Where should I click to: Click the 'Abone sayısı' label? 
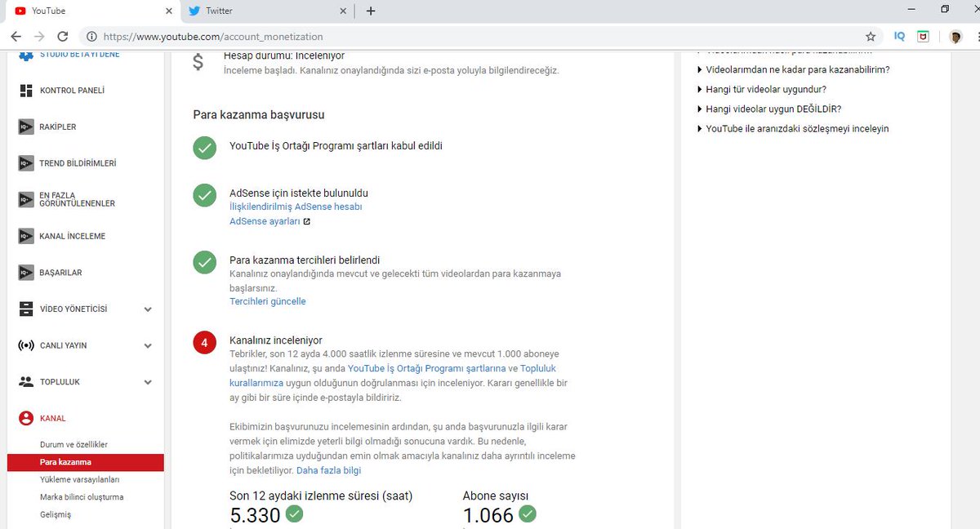tap(497, 496)
